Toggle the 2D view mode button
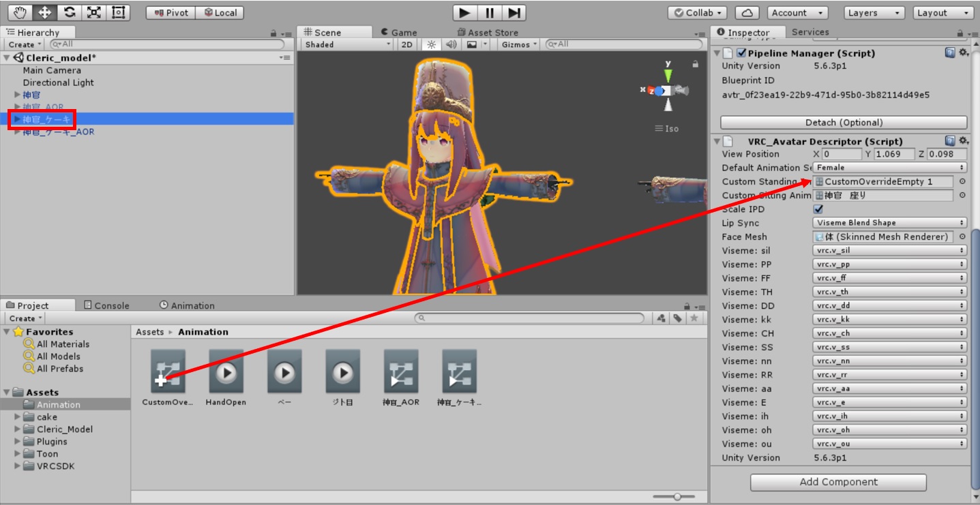This screenshot has width=980, height=505. coord(407,44)
